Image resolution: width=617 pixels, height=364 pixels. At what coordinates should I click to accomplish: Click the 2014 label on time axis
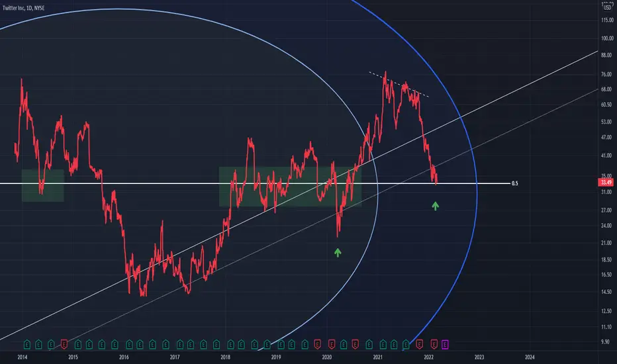(23, 357)
